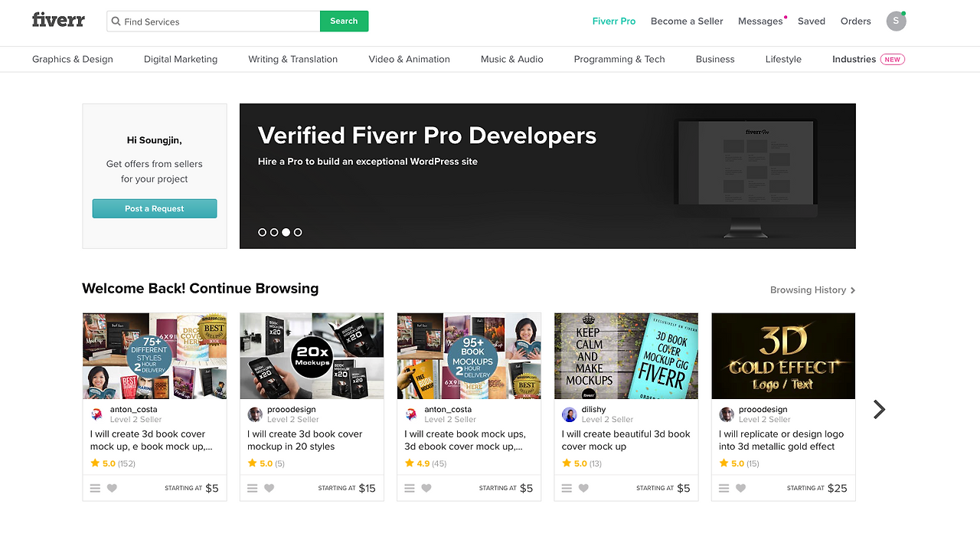The width and height of the screenshot is (980, 540).
Task: Select the fourth banner carousel dot
Action: (x=298, y=232)
